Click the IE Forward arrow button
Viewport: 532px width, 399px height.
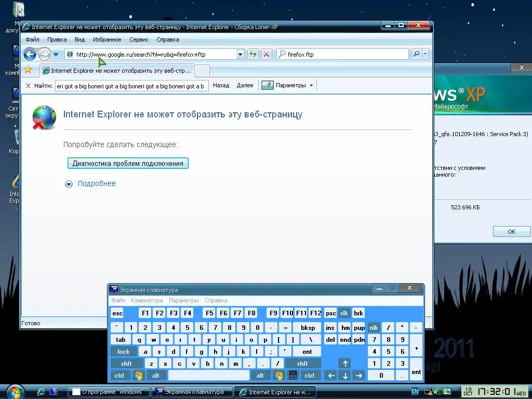point(44,54)
